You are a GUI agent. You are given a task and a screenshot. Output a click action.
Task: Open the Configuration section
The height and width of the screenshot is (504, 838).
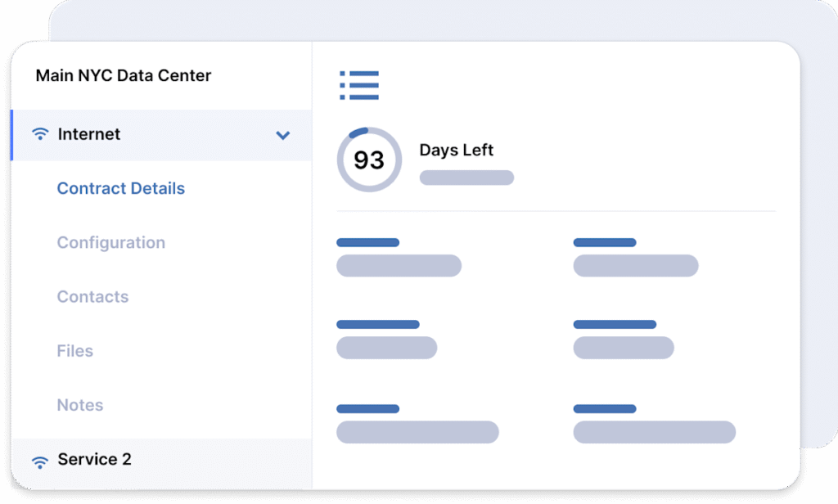pyautogui.click(x=111, y=243)
